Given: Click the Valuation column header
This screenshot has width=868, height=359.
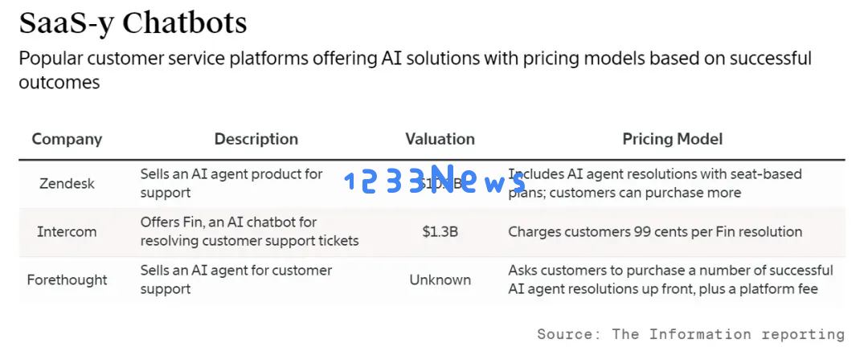Looking at the screenshot, I should pyautogui.click(x=440, y=139).
